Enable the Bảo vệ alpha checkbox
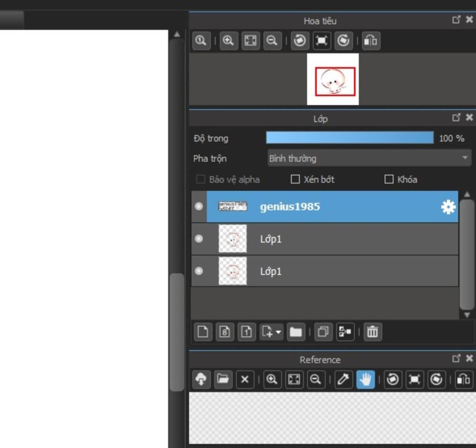Screen dimensions: 476x448 [201, 179]
